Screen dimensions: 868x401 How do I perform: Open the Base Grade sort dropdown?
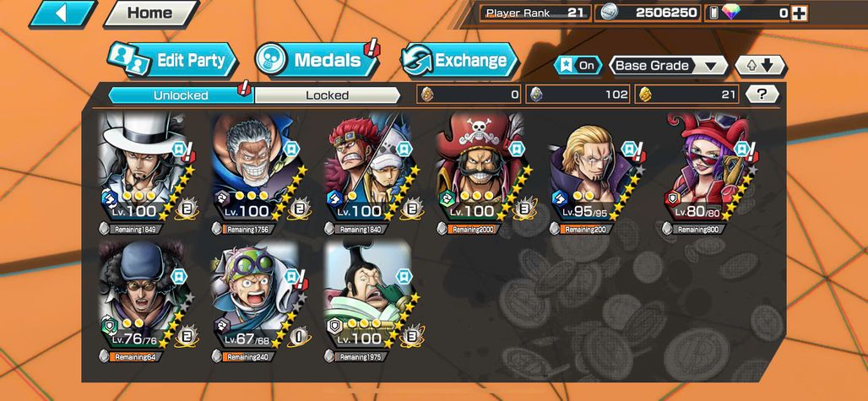coord(670,66)
